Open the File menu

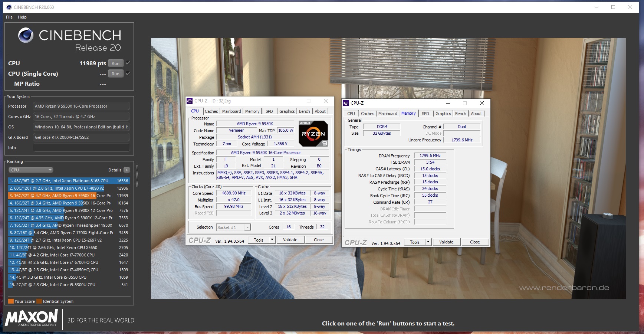[9, 17]
